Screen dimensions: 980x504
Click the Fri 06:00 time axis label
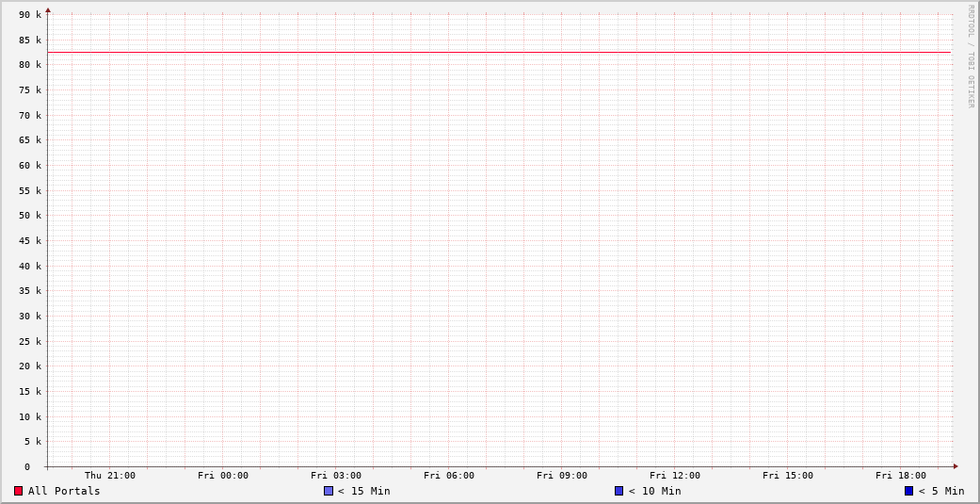pos(449,476)
